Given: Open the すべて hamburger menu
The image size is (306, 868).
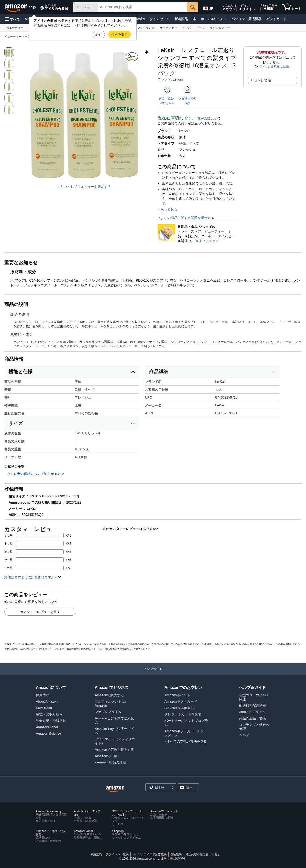Looking at the screenshot, I should (12, 19).
